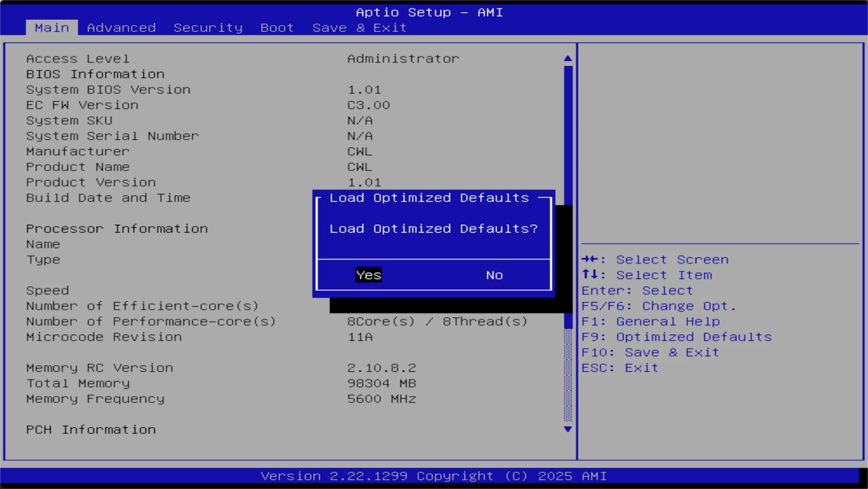This screenshot has height=489, width=868.
Task: Go to the Security tab
Action: pyautogui.click(x=208, y=28)
